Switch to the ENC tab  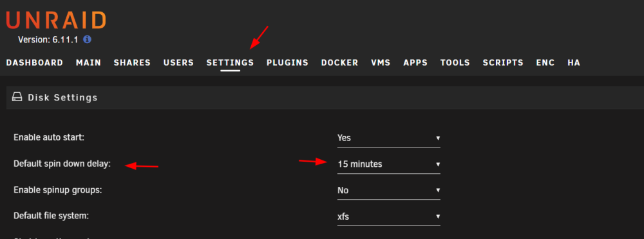pos(545,63)
